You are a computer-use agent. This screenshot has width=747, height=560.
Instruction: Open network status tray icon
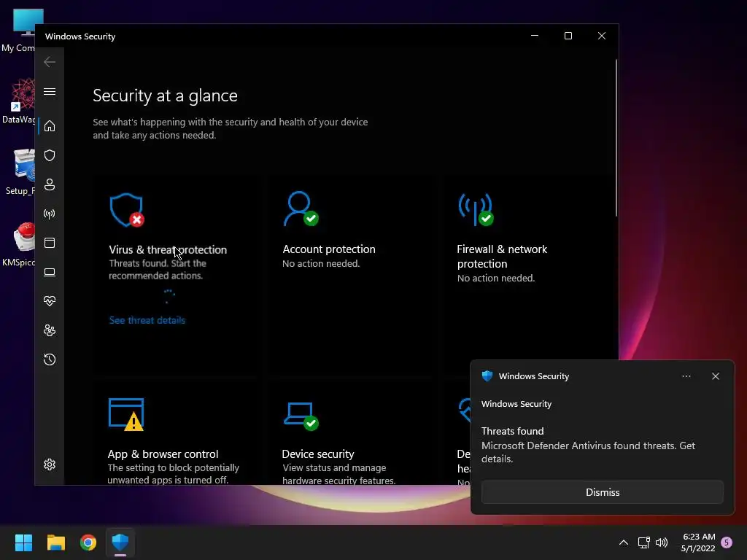[x=643, y=542]
